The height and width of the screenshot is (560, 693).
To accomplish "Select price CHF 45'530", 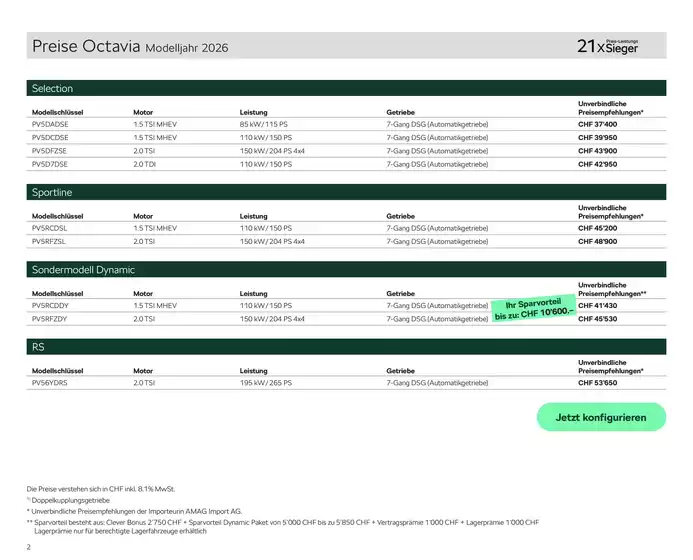I will (598, 319).
